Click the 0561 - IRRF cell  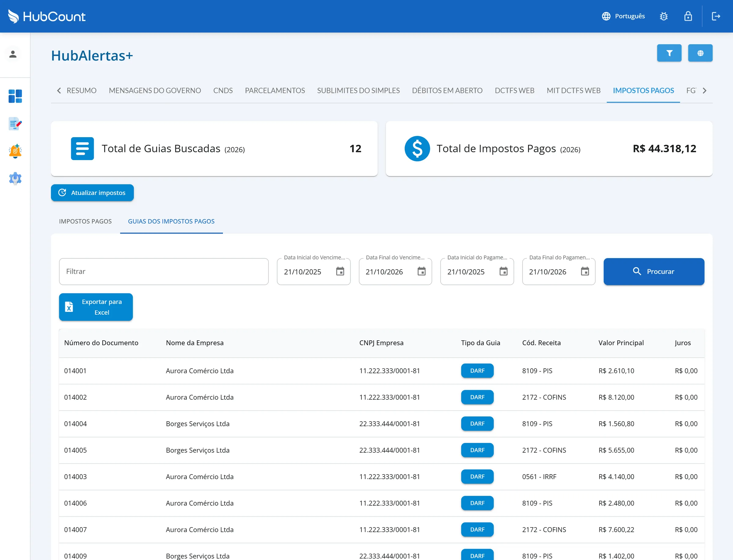(539, 477)
